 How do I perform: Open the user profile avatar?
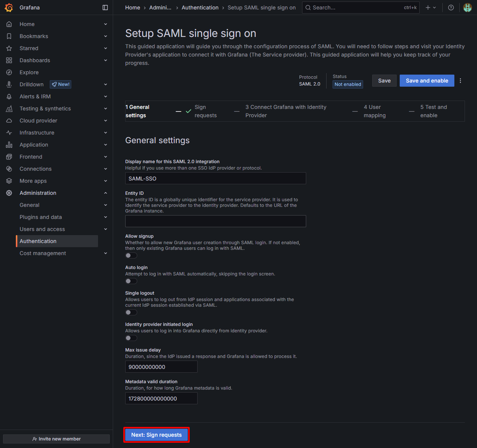467,8
